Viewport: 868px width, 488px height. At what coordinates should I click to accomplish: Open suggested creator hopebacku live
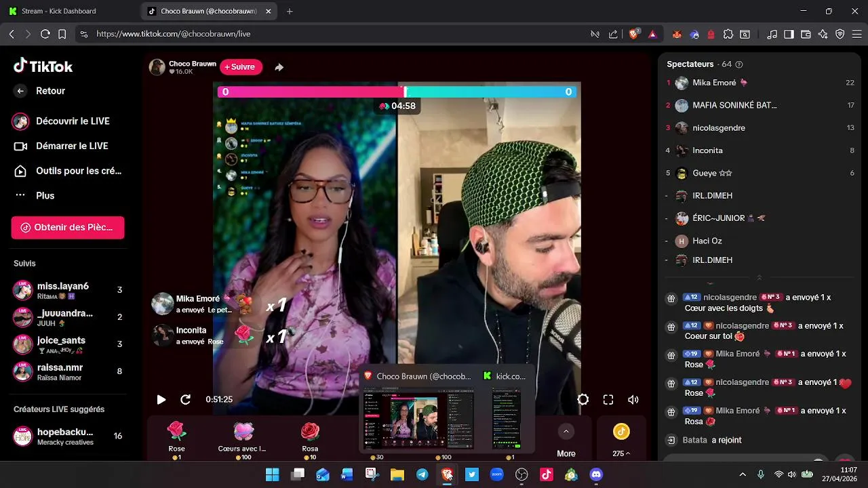tap(68, 436)
